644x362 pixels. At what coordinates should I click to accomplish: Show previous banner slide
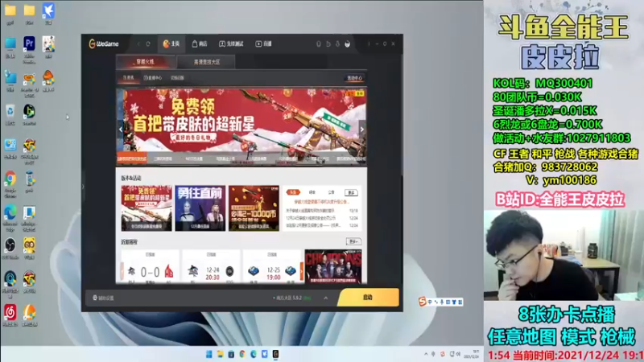pos(120,130)
